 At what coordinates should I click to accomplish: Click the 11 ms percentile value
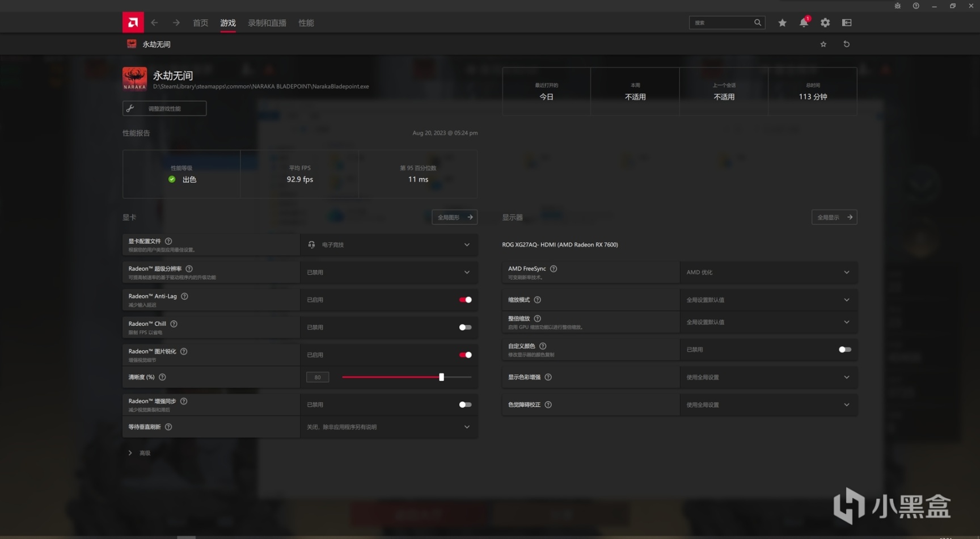pyautogui.click(x=419, y=179)
